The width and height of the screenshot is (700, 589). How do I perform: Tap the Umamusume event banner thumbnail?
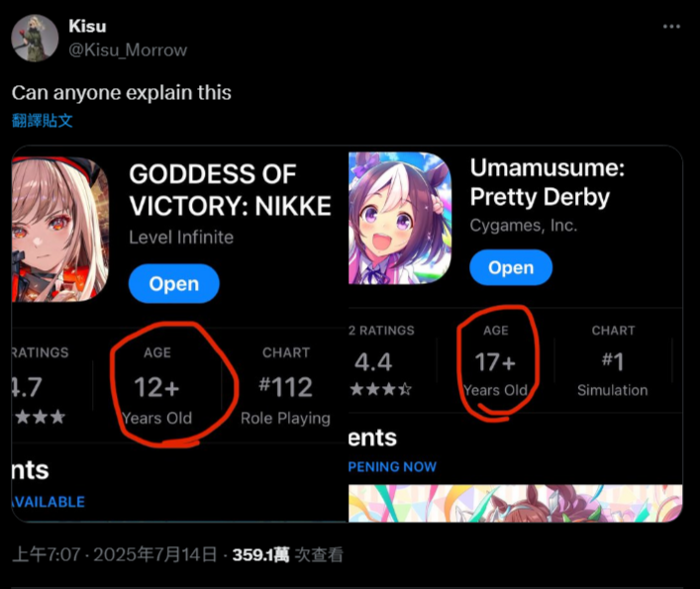click(515, 503)
